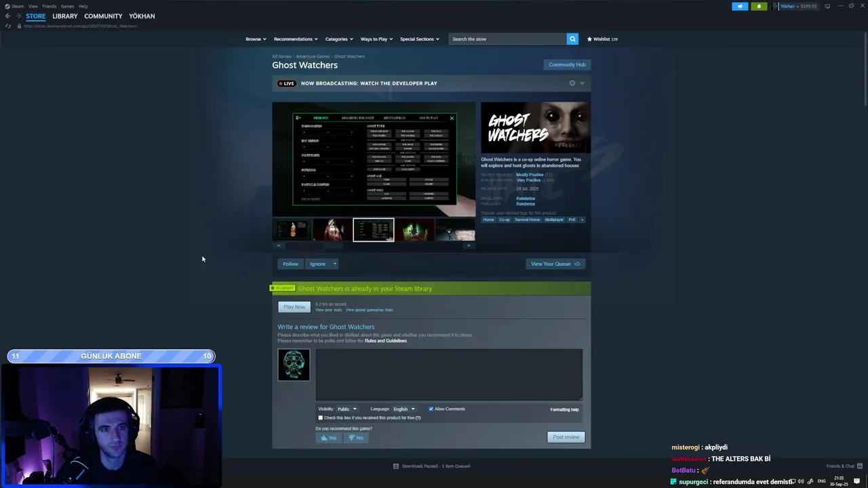Open the Games menu
This screenshot has width=868, height=488.
click(x=67, y=6)
